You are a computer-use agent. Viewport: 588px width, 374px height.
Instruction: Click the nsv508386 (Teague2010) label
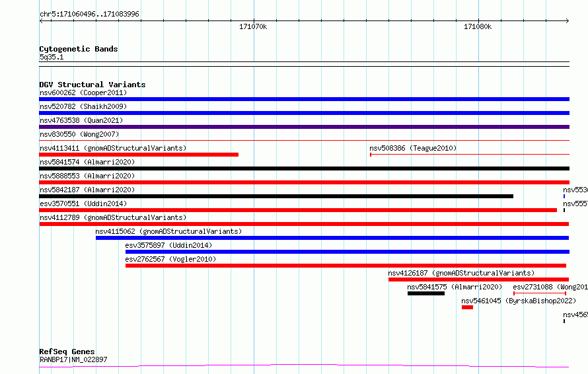coord(413,148)
